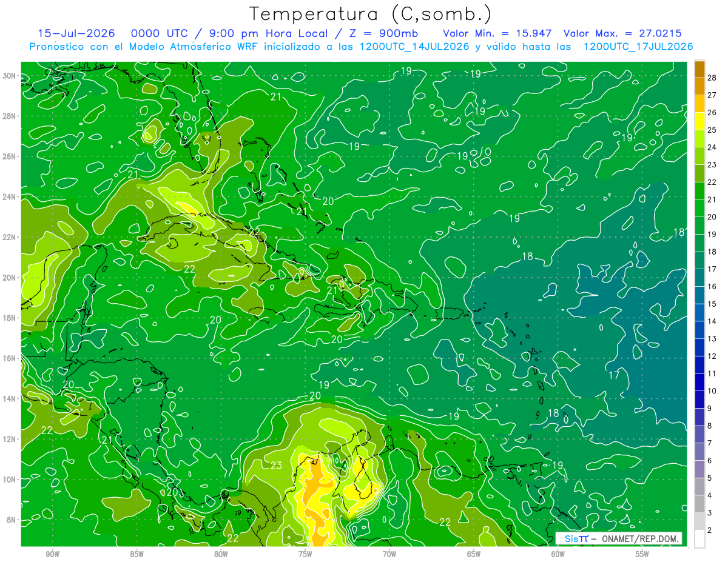Click the 60W longitude axis label
728x562 pixels.
(x=558, y=554)
